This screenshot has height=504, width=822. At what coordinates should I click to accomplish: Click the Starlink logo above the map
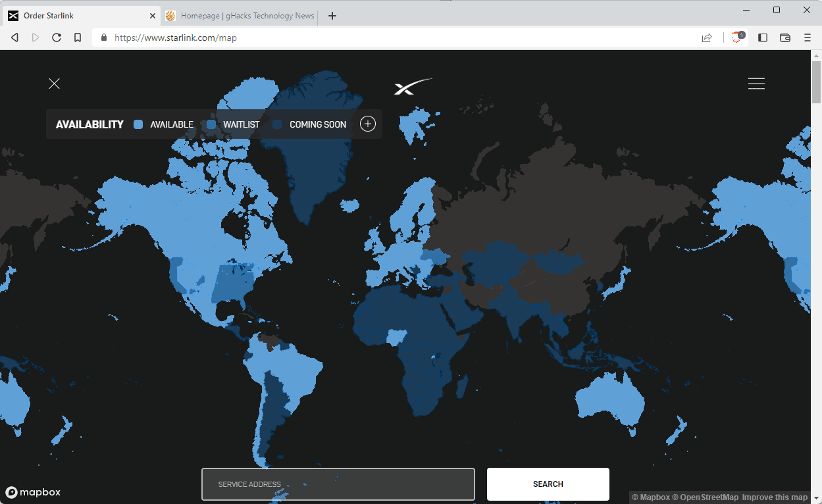[413, 86]
